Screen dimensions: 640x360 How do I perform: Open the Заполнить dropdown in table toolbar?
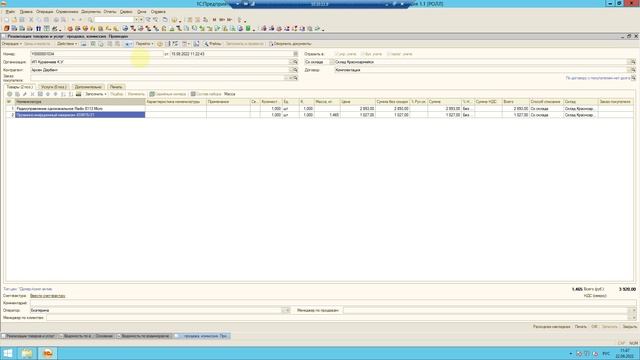click(x=96, y=94)
